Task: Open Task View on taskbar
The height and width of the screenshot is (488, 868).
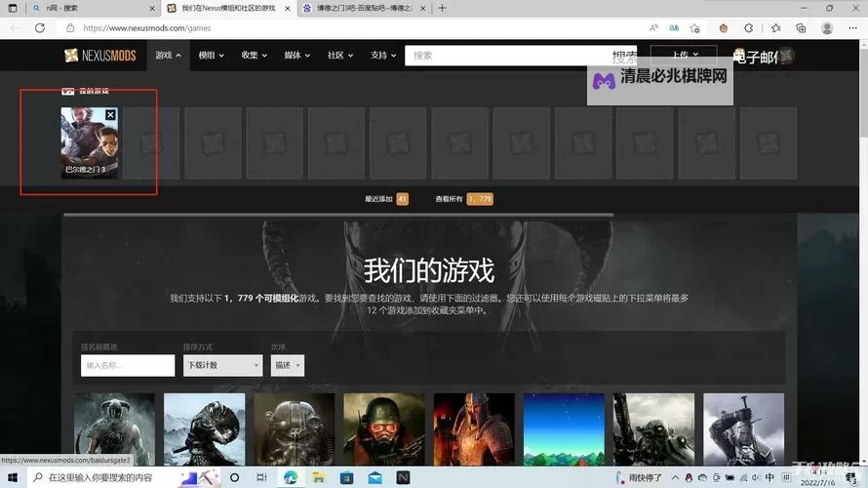Action: pyautogui.click(x=261, y=477)
